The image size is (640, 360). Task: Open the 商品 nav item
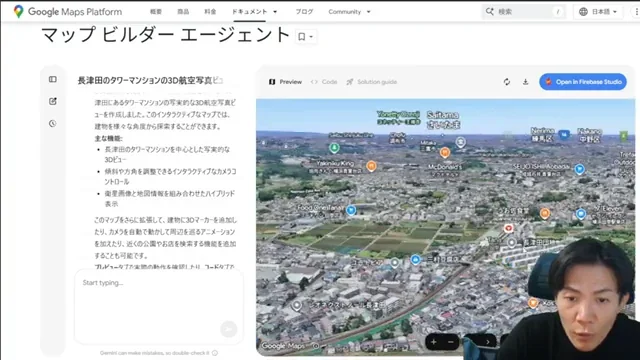click(183, 12)
